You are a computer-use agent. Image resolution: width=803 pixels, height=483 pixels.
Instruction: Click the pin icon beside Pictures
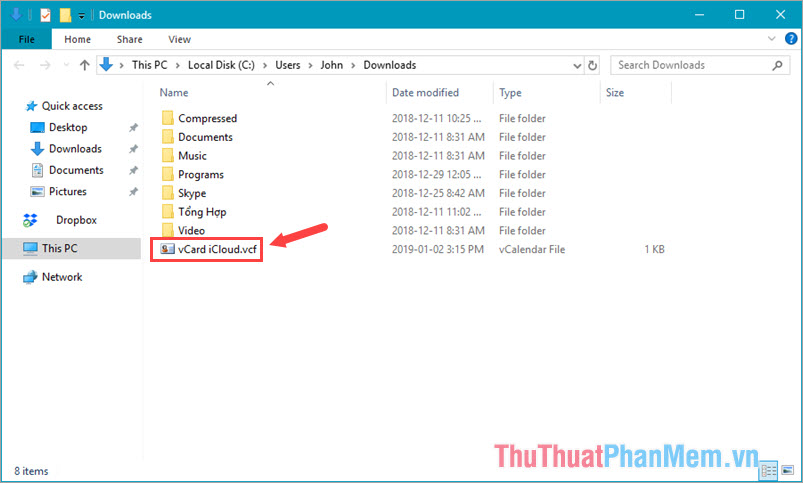133,192
